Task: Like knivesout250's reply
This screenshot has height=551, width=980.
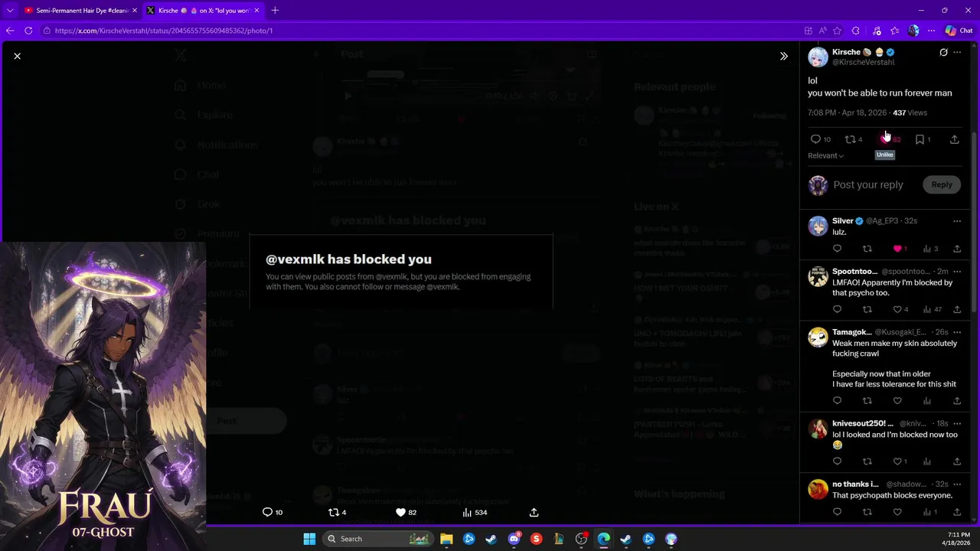Action: click(900, 461)
